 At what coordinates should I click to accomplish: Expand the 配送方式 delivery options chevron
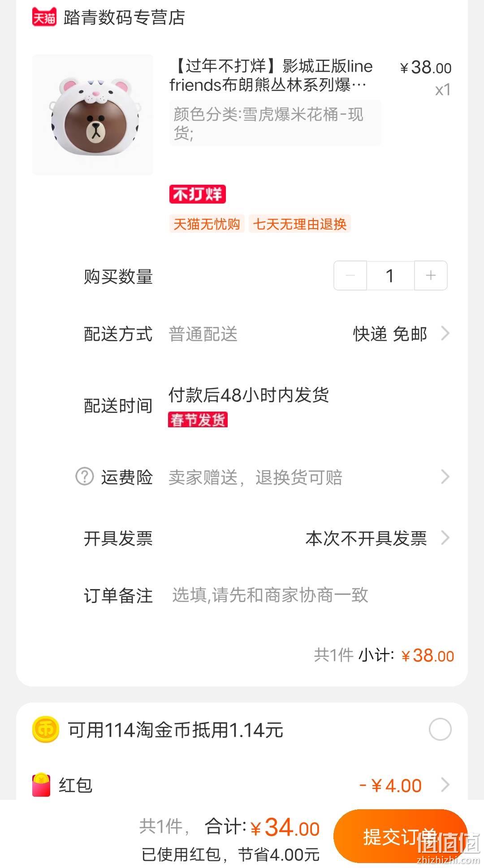tap(445, 334)
